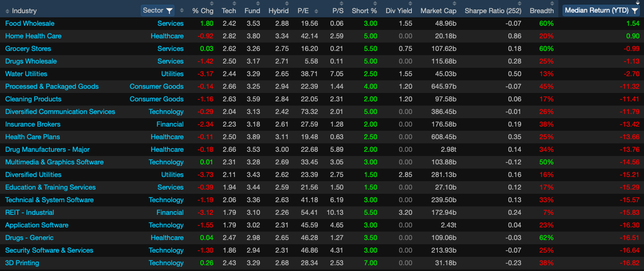Select the 1.80 % change value

point(207,24)
